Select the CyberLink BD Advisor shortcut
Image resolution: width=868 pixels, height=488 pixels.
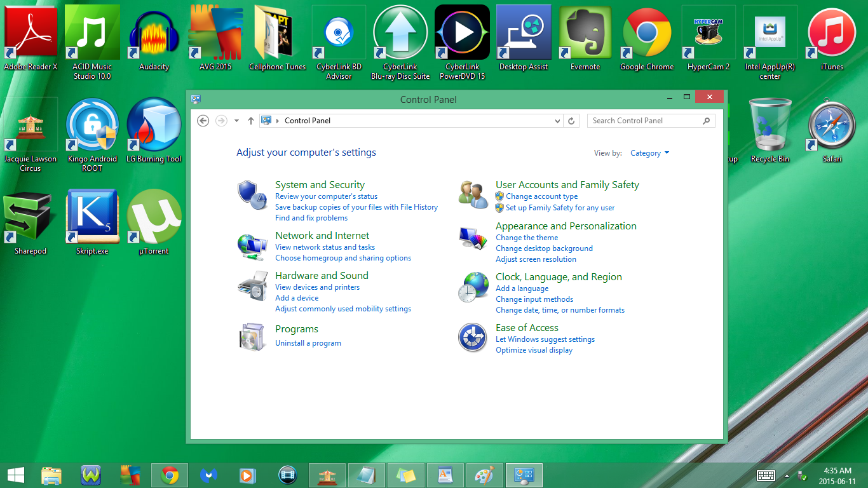pos(339,43)
